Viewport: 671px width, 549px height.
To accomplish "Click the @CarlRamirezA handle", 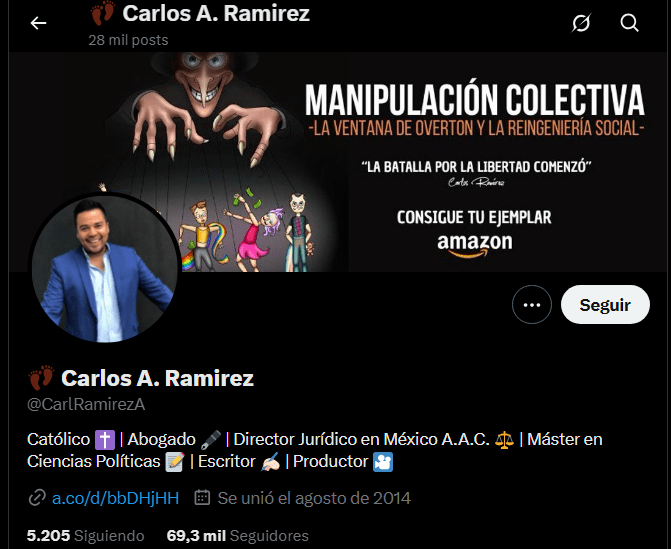I will pos(86,404).
